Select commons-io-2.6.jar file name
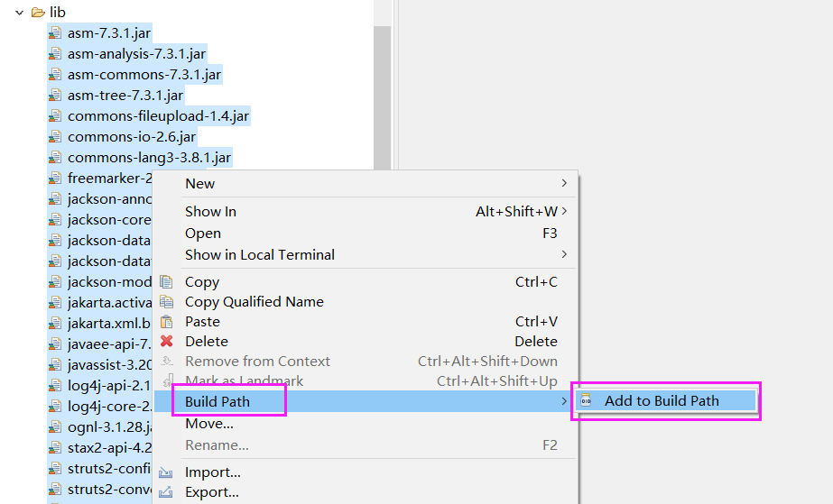This screenshot has height=504, width=833. coord(132,137)
